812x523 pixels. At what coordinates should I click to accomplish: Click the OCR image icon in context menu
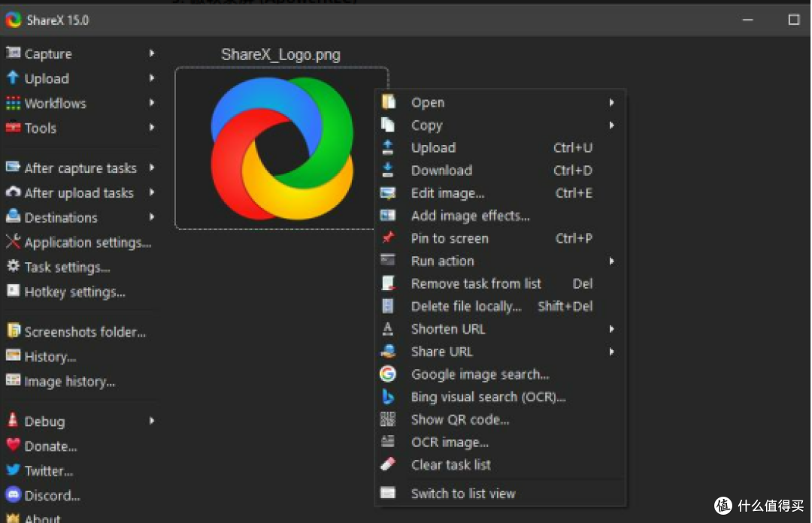tap(387, 441)
